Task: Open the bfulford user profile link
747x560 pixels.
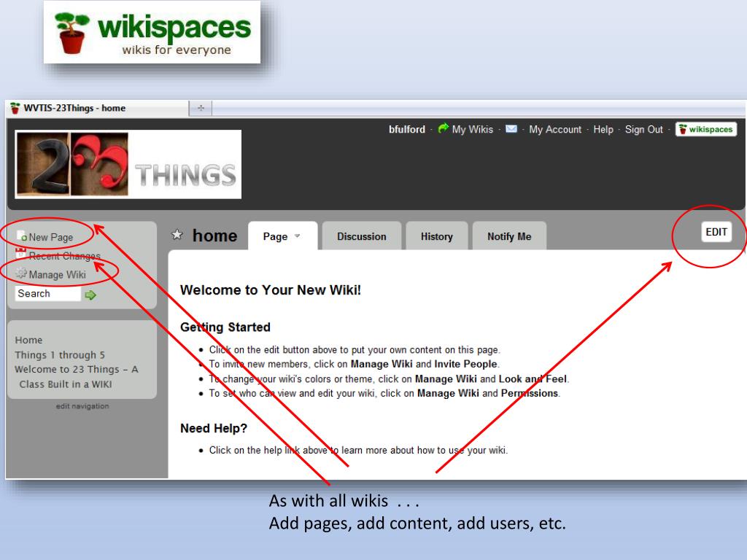Action: (407, 130)
